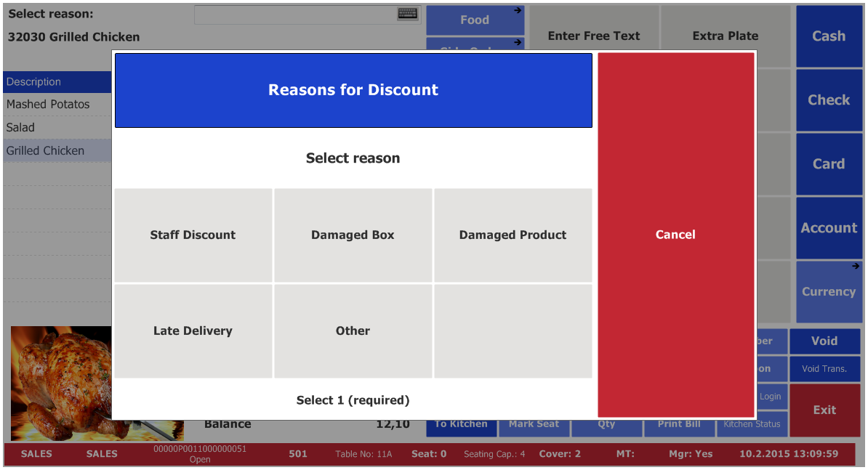Open the Account payment option

829,228
